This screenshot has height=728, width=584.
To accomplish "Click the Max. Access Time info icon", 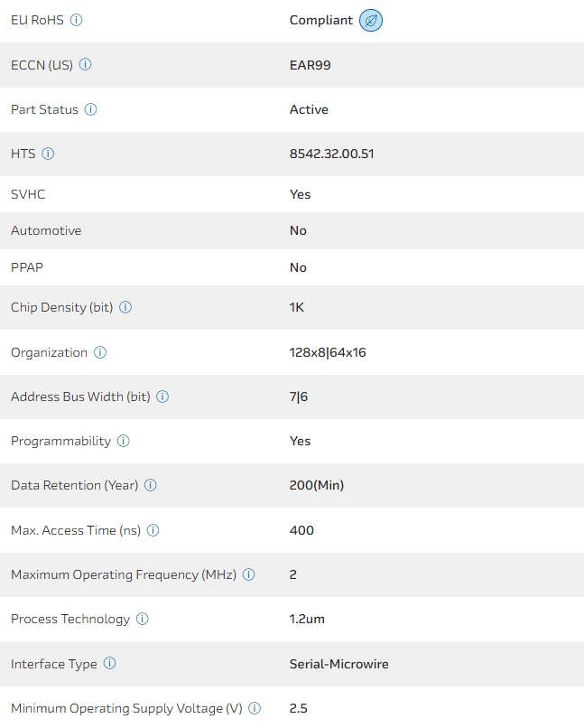I will (153, 530).
